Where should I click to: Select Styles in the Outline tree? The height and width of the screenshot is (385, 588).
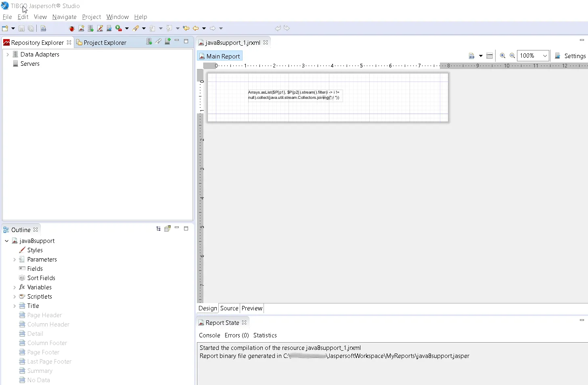pyautogui.click(x=35, y=250)
